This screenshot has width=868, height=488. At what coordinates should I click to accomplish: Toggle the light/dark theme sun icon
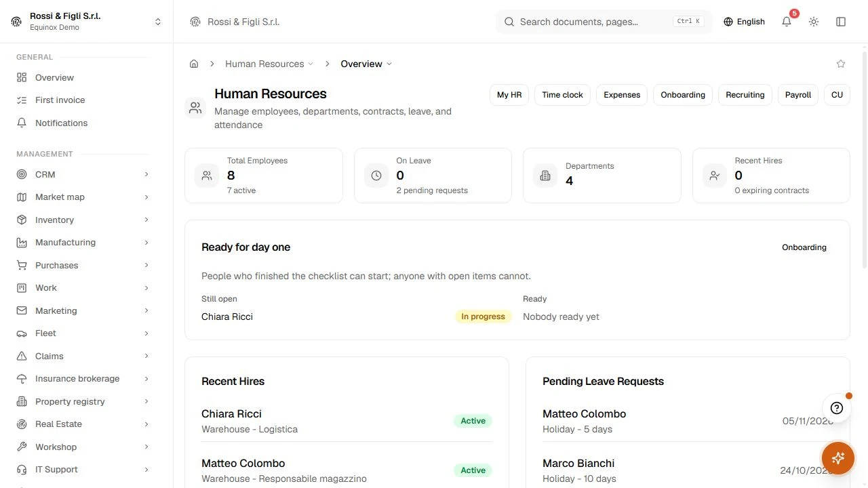click(814, 22)
